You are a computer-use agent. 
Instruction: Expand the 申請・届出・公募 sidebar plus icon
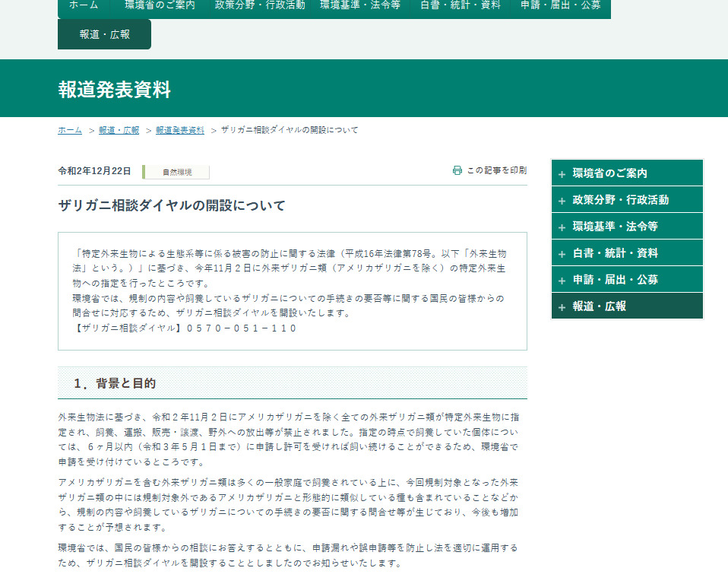[562, 281]
